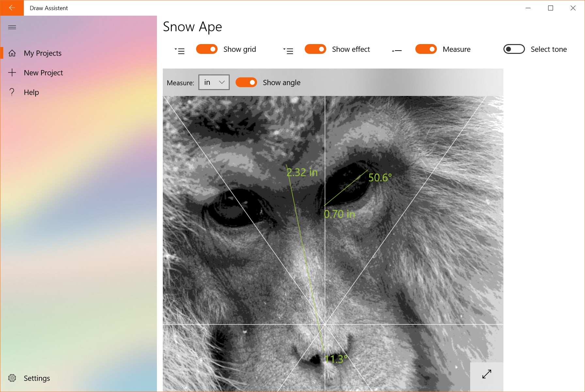Open grid options list icon
Viewport: 585px width, 392px height.
tap(180, 51)
